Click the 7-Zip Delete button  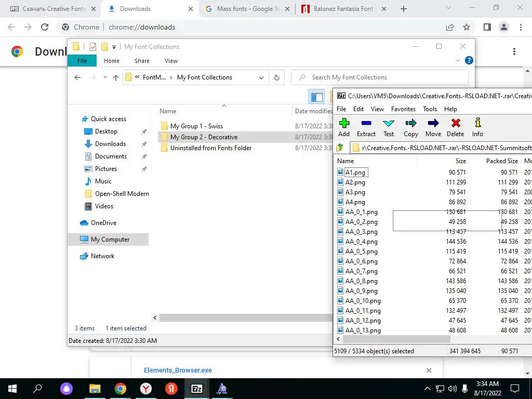455,128
